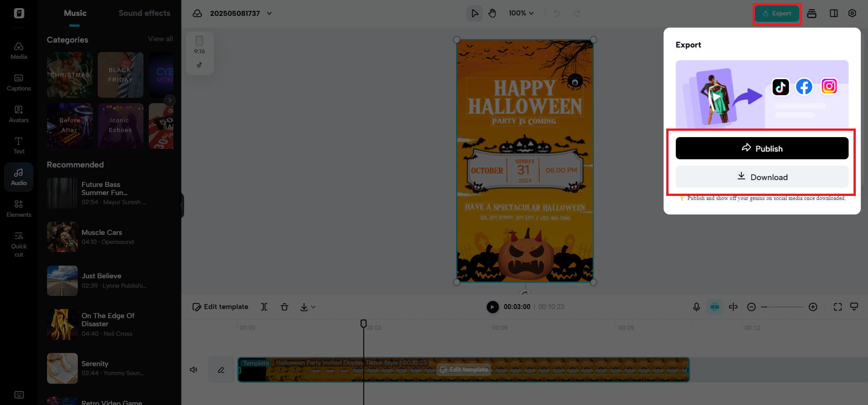Open editor settings icon
This screenshot has height=405, width=868.
852,13
